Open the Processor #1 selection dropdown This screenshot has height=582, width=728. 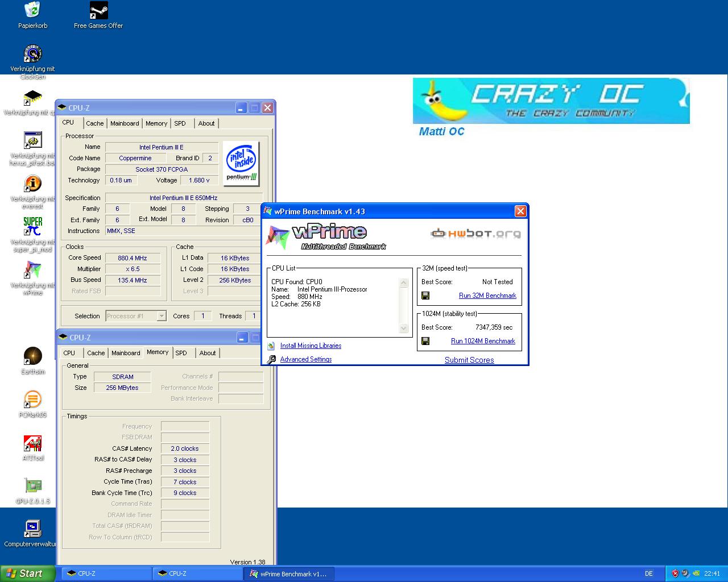click(x=135, y=316)
